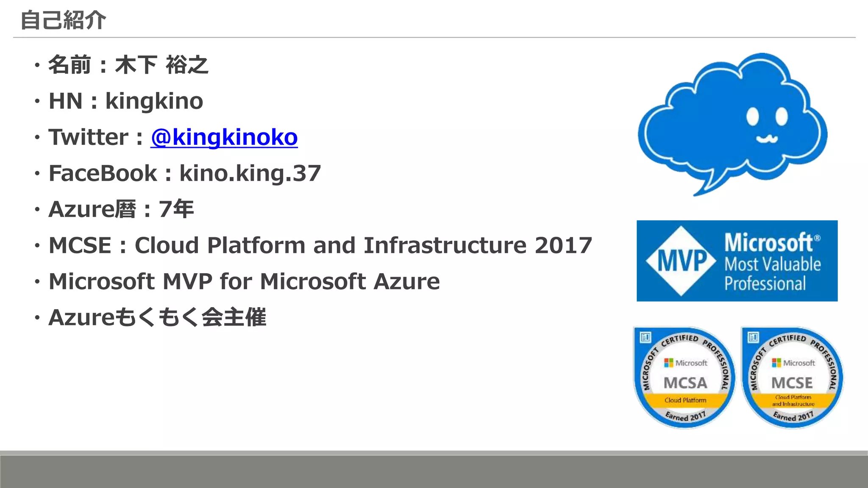The height and width of the screenshot is (488, 868).
Task: Click the Microsoft four-color logo in MCSE badge
Action: click(776, 363)
